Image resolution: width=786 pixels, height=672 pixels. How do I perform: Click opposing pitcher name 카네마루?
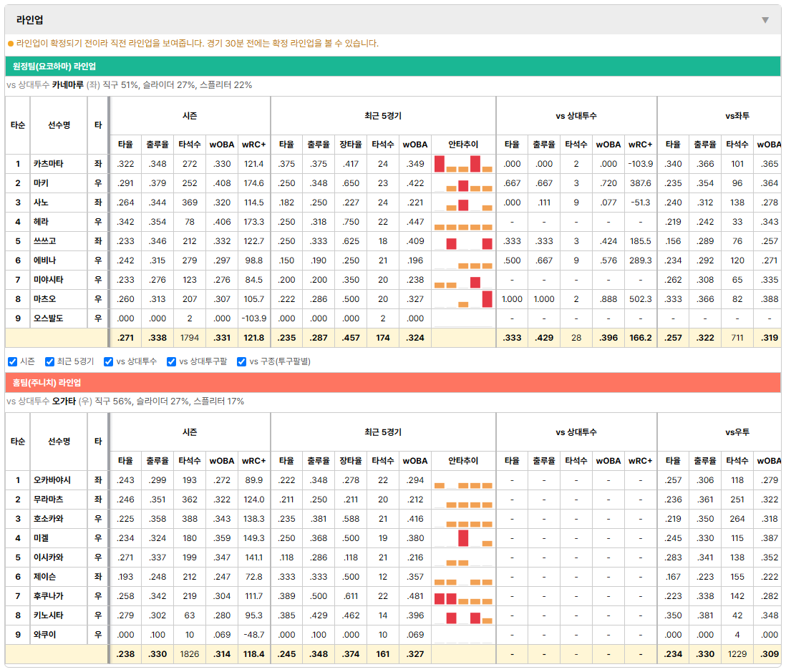coord(68,85)
